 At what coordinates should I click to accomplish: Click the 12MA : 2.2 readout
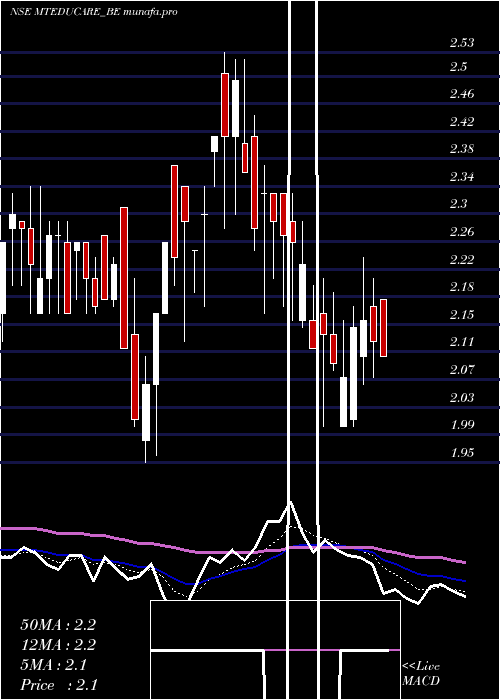coord(58,645)
